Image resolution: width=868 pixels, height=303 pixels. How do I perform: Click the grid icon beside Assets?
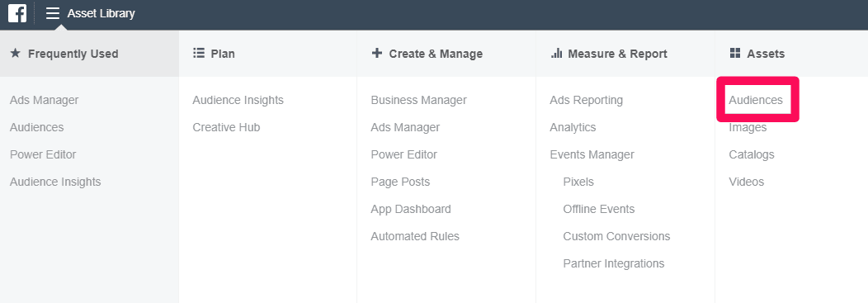[x=735, y=53]
